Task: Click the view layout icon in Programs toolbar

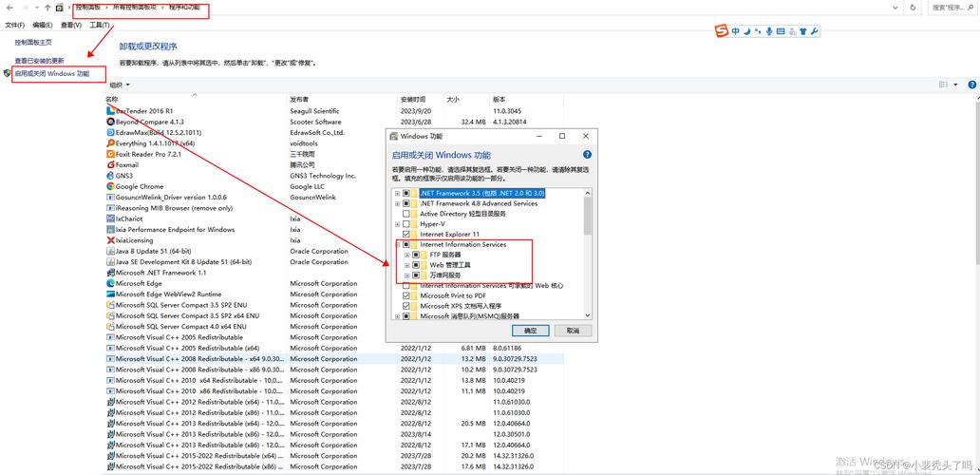Action: tap(944, 85)
